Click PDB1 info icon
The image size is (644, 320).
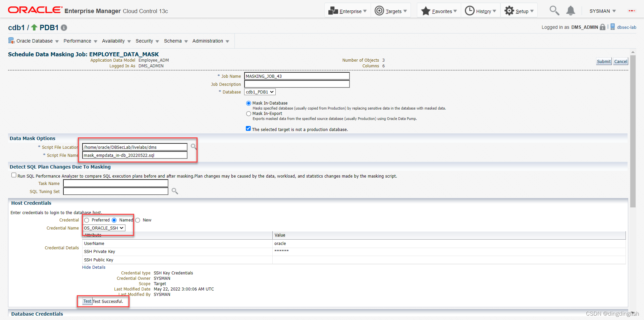pos(64,28)
